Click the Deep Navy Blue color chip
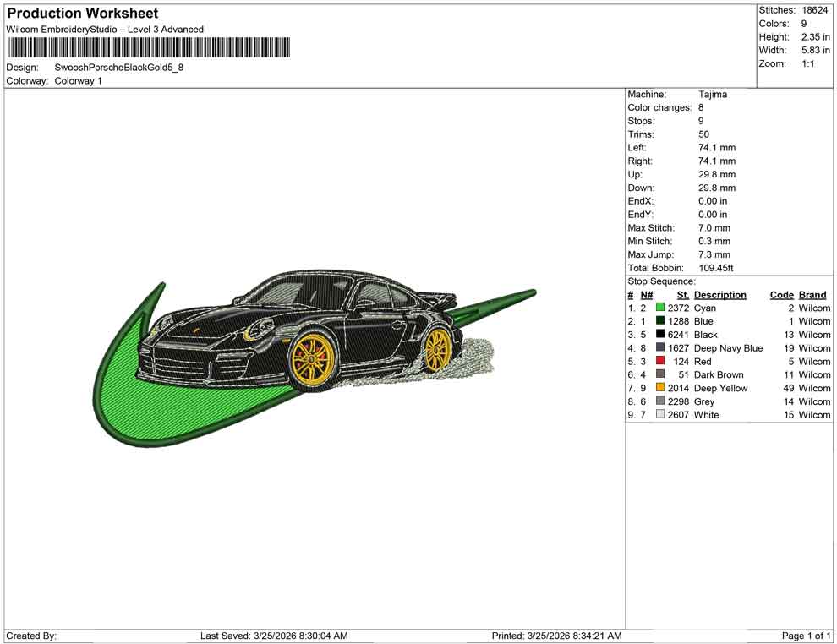Viewport: 837px width, 644px height. 660,348
